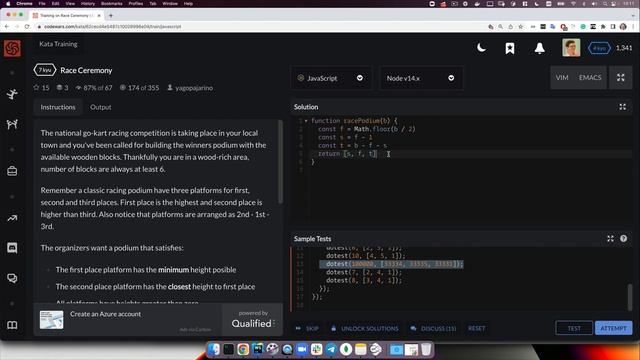Open Chrome Window menu
Viewport: 640px width, 360px height.
[x=170, y=3]
